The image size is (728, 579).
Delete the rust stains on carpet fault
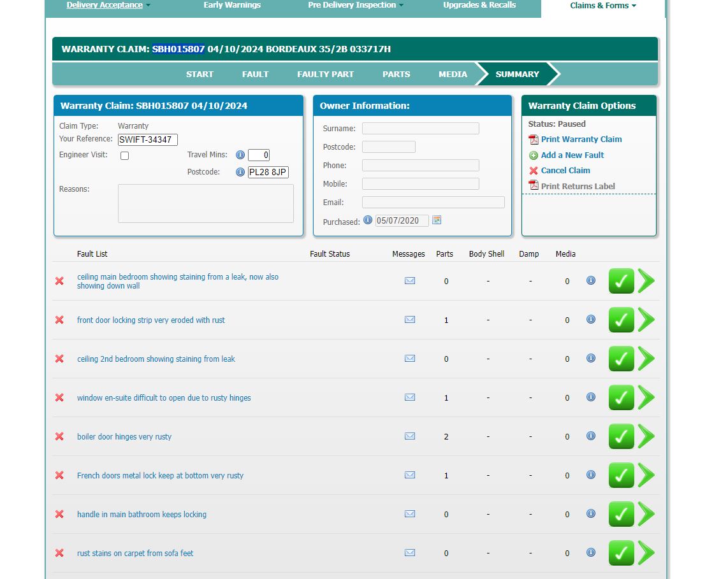pyautogui.click(x=59, y=553)
